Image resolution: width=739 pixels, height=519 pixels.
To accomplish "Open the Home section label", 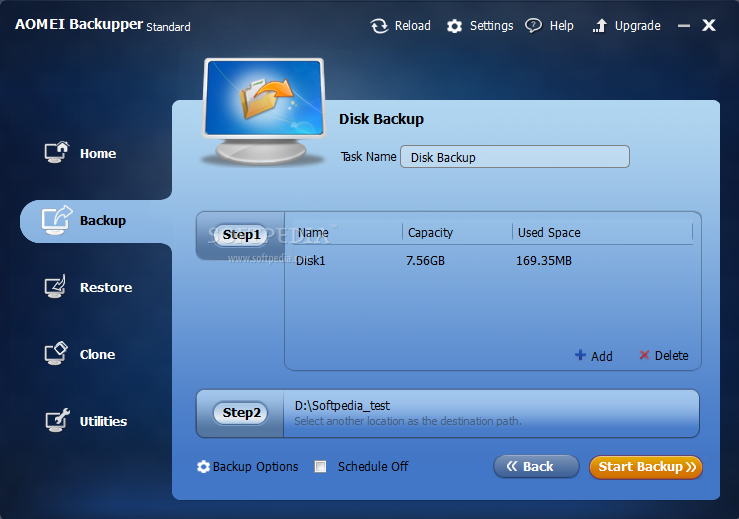I will coord(98,154).
